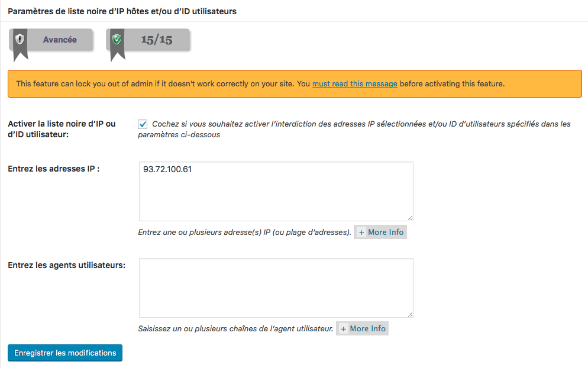Toggle the IP blacklist activation checkbox

click(x=143, y=124)
